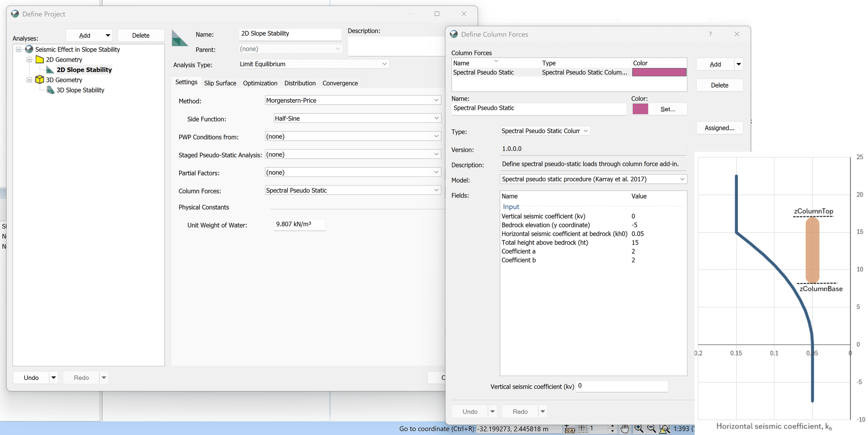Viewport: 868px width, 435px height.
Task: Click Delete in Column Forces dialog
Action: [720, 85]
